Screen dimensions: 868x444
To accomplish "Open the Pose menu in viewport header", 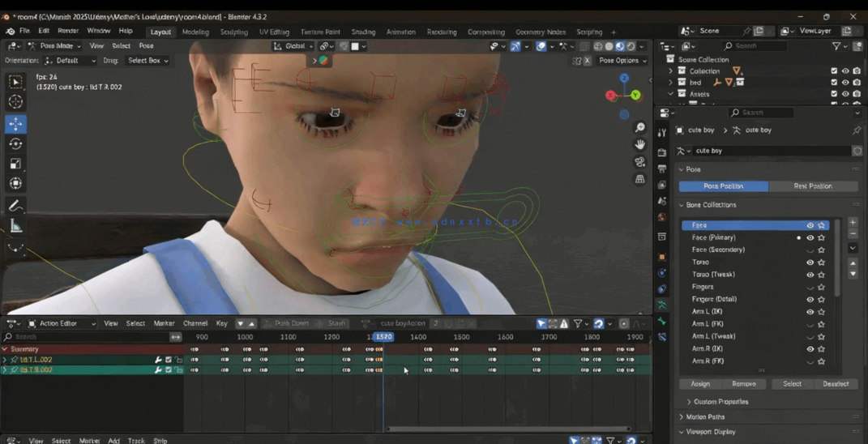I will point(146,46).
